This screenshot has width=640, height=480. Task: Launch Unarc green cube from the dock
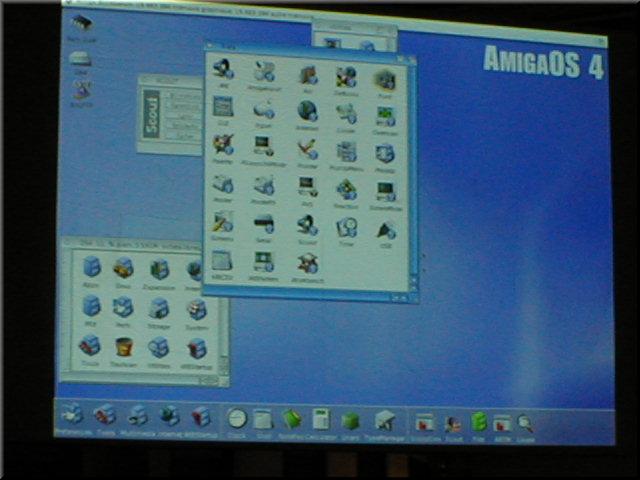tap(350, 421)
